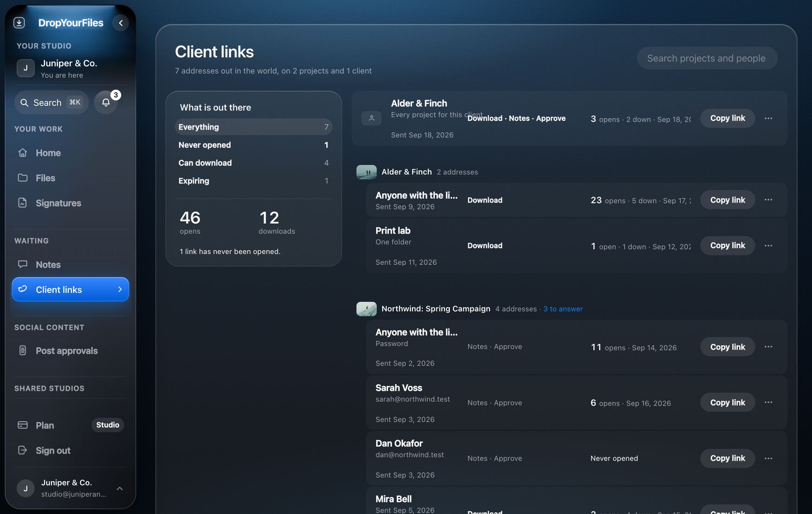Go to Files in the sidebar
Screen dimensions: 812x514
[70, 178]
